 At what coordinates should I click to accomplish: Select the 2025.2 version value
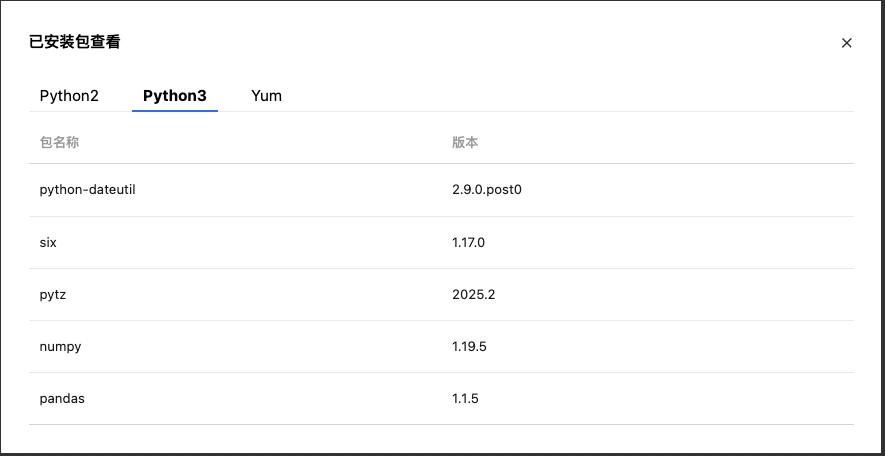coord(474,295)
